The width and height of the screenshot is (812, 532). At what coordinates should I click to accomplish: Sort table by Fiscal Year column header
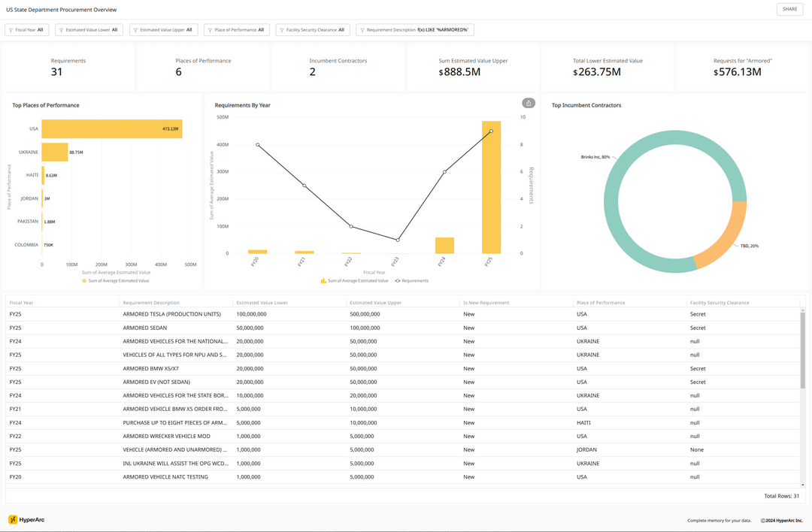[x=22, y=303]
